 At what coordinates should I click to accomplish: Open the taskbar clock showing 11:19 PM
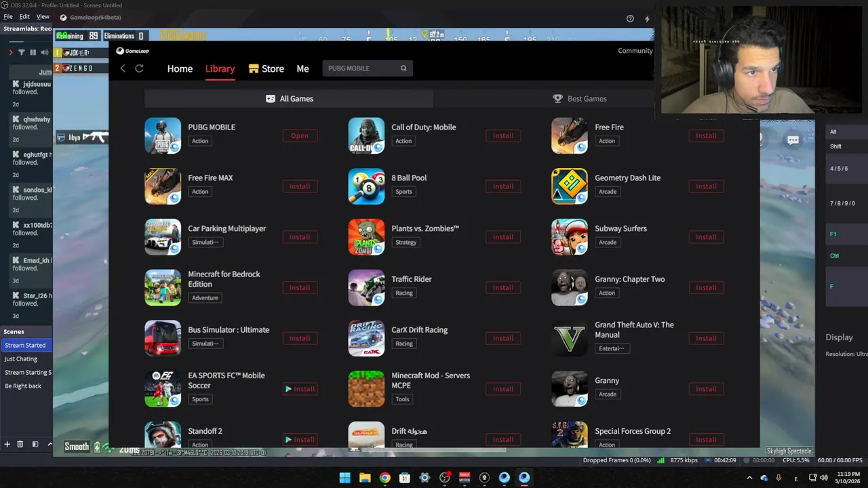[x=848, y=478]
